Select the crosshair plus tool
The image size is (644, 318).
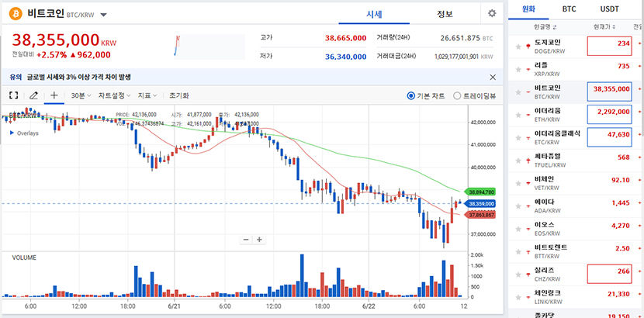54,95
